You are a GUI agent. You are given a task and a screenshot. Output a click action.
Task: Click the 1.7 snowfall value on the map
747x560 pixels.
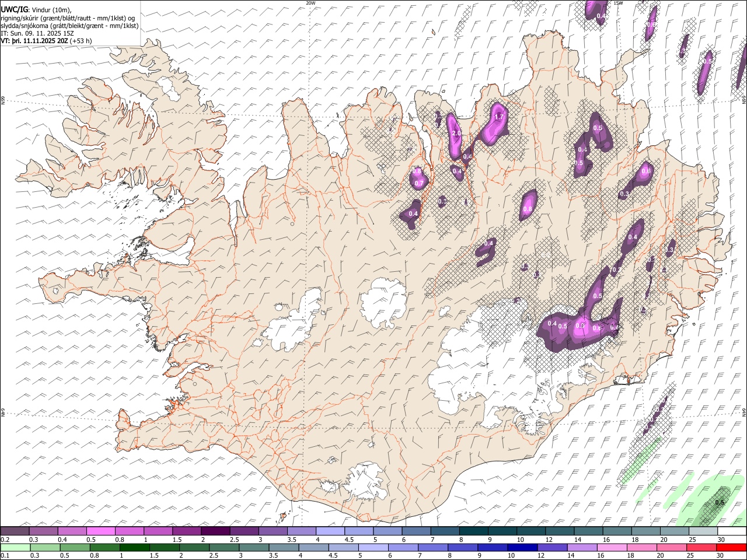[x=499, y=117]
